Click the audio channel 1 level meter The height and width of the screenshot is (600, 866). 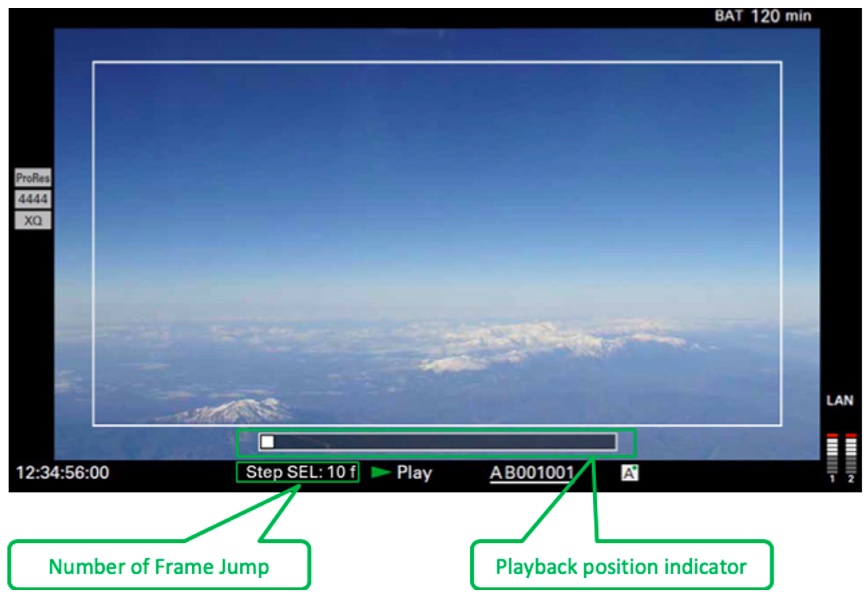tap(832, 454)
